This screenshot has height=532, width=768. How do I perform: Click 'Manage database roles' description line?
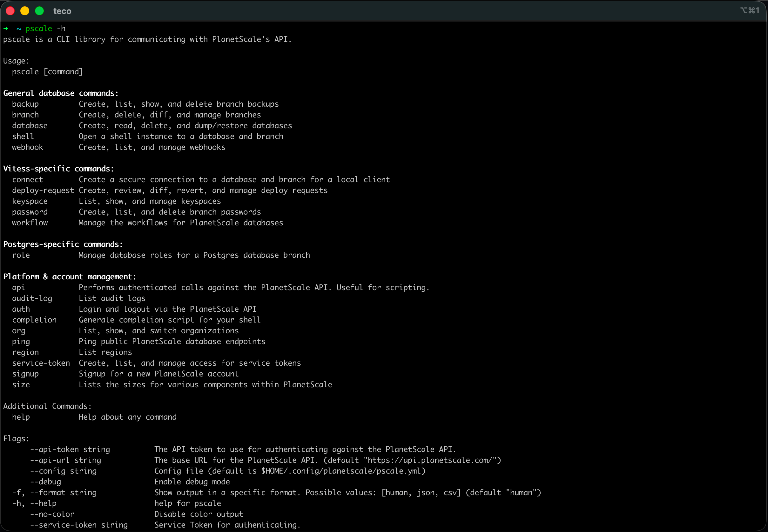click(194, 255)
